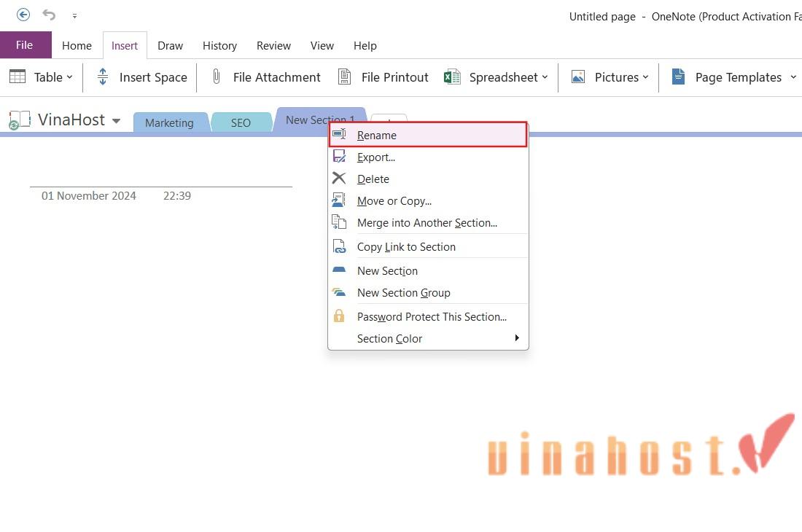
Task: Click the VinaHost notebook icon
Action: (x=20, y=120)
